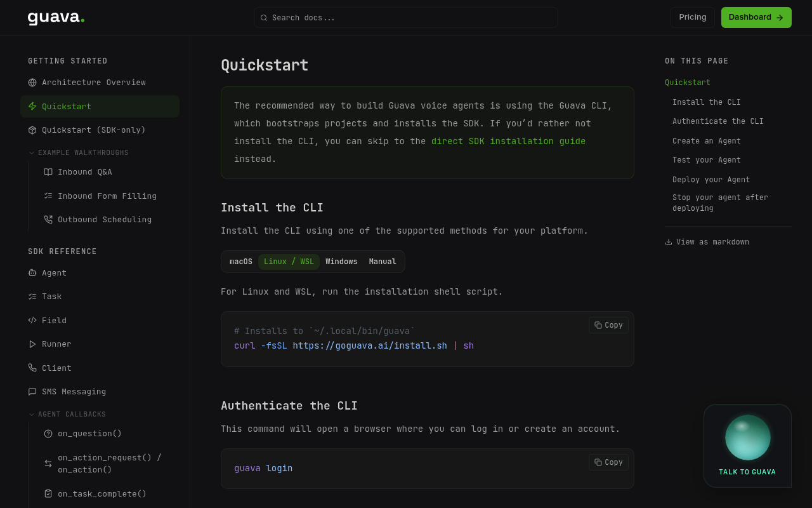Click the phone icon beside Client
Image resolution: width=812 pixels, height=508 pixels.
(x=32, y=368)
